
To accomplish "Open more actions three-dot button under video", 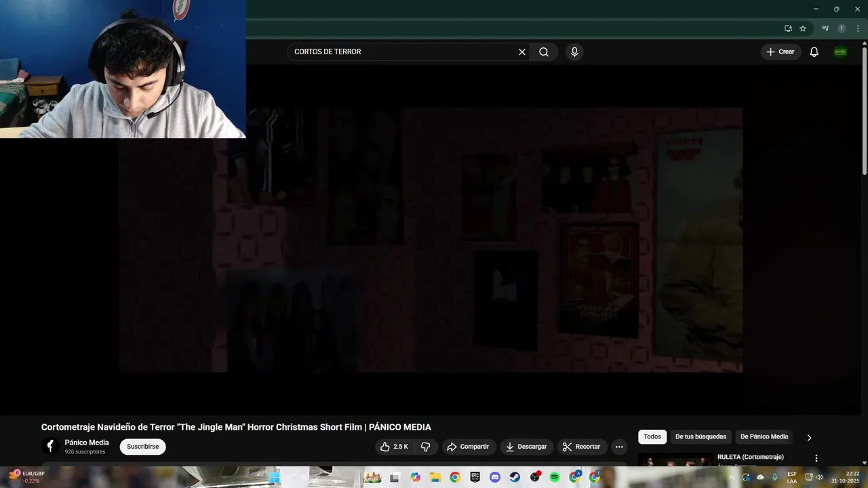I will (x=619, y=447).
